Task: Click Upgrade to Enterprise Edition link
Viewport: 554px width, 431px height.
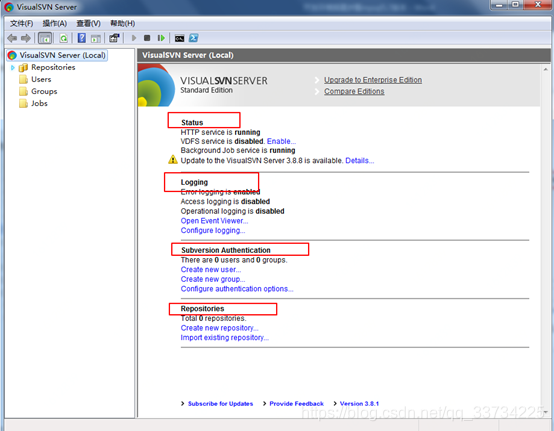Action: coord(373,80)
